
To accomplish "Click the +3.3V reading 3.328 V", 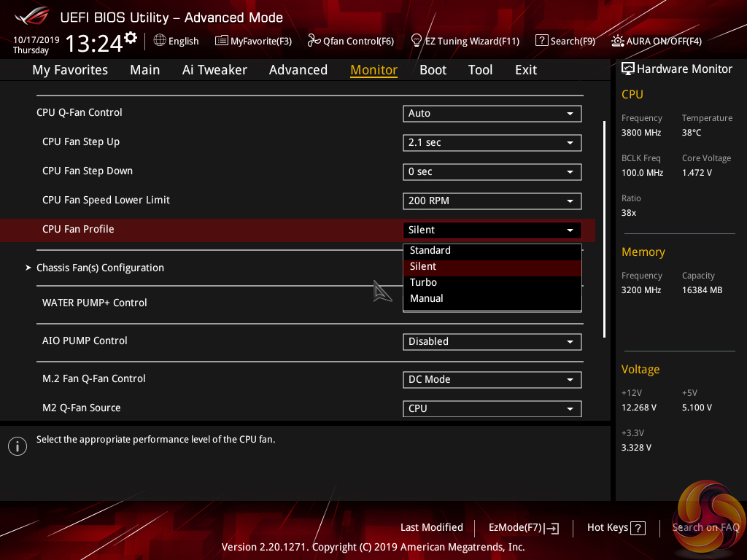I will pos(636,448).
